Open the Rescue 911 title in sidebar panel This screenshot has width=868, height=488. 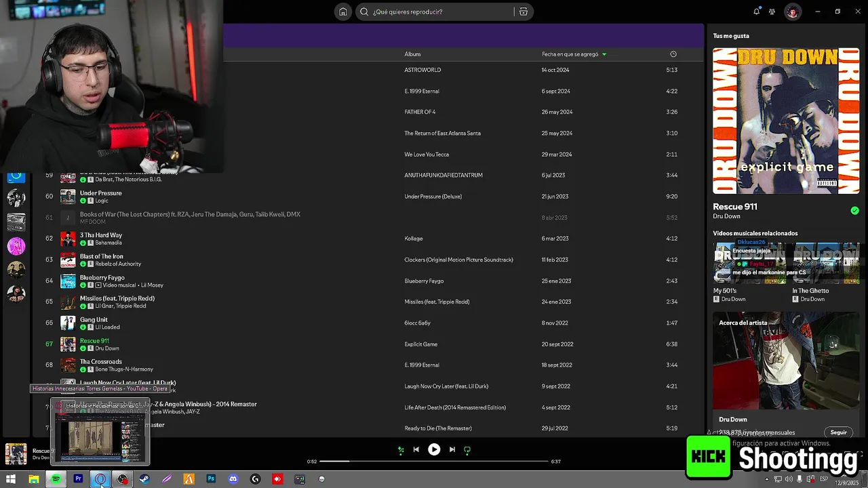pos(735,207)
